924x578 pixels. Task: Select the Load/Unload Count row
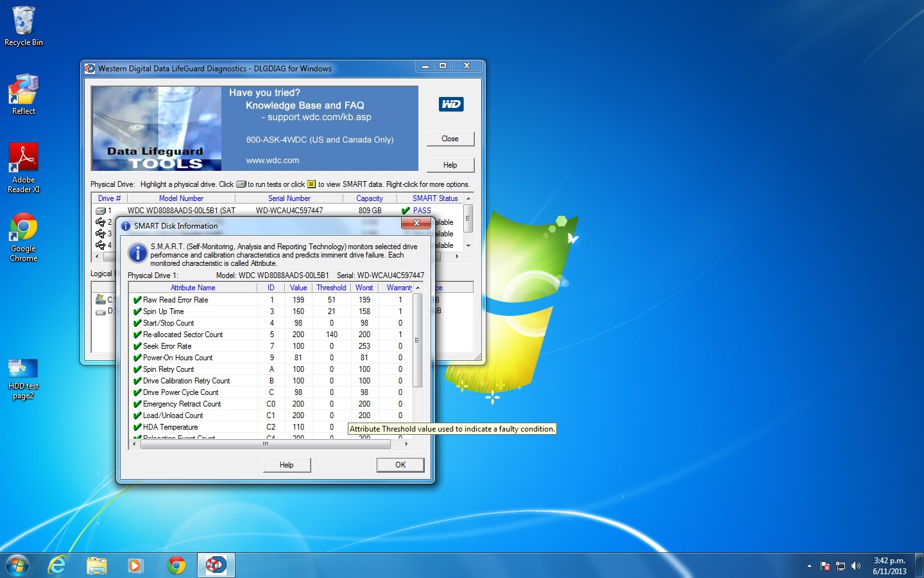(271, 416)
